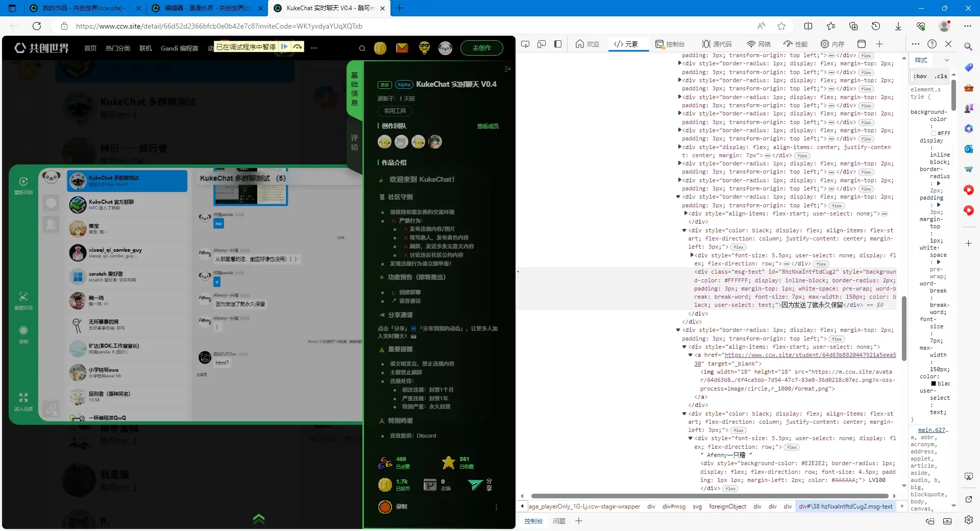
Task: Open 联机 nav item
Action: tap(145, 49)
